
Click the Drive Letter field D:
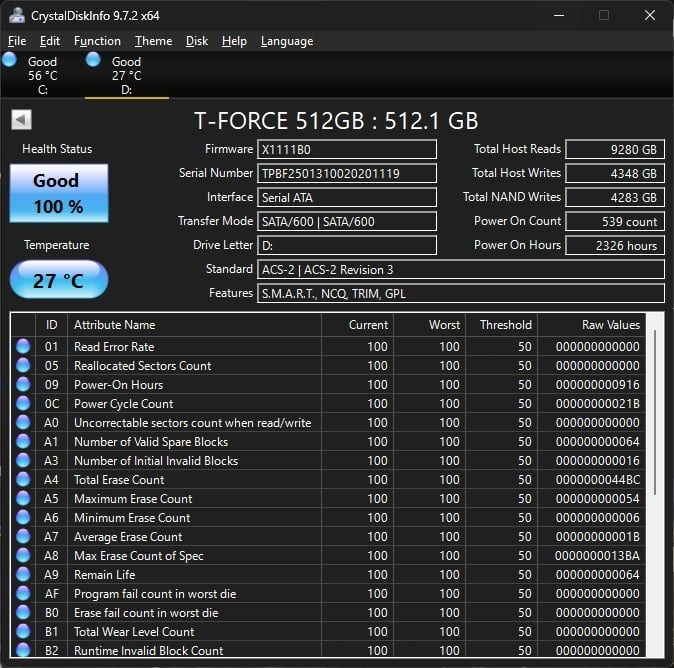(347, 245)
